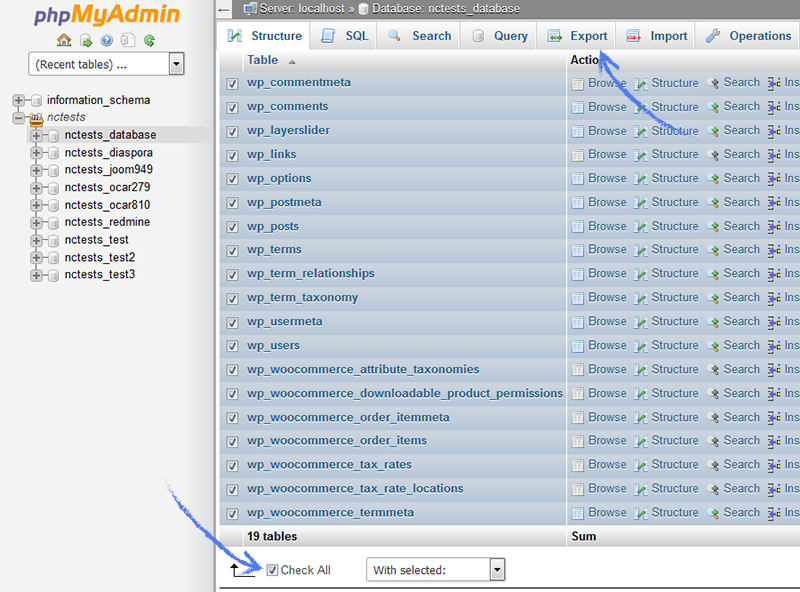Toggle the wp_users table checkbox
Image resolution: width=800 pixels, height=592 pixels.
232,347
